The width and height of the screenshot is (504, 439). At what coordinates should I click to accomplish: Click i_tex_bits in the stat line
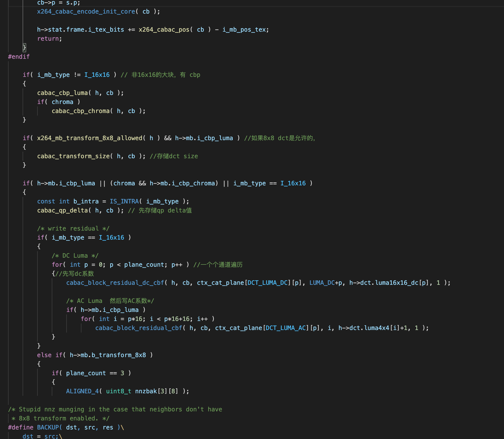(106, 30)
